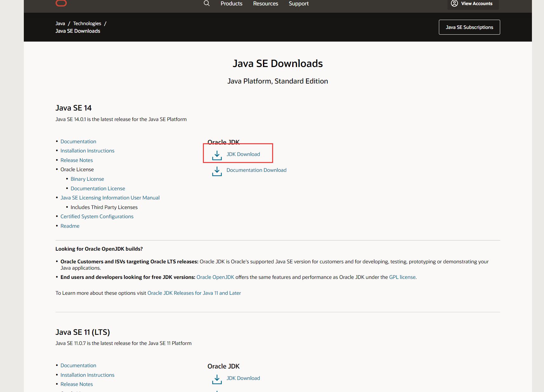Click the Java SE Downloads breadcrumb text
Image resolution: width=544 pixels, height=392 pixels.
[78, 31]
